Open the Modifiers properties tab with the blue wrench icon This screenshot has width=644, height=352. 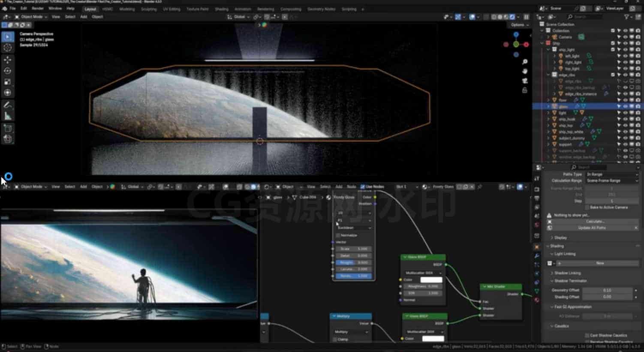(x=537, y=256)
